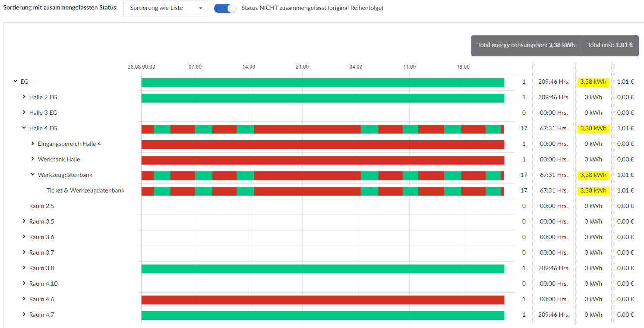Screen dimensions: 644x328
Task: Click the Total energy consumption badge
Action: [526, 45]
